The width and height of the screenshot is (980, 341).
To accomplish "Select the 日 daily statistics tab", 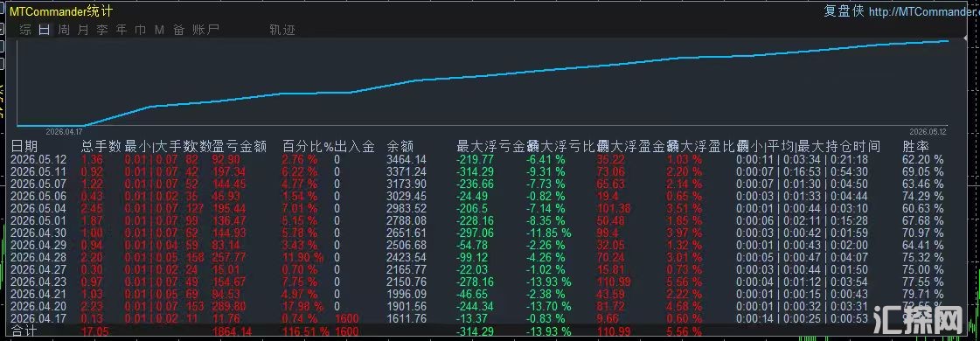I will click(45, 30).
